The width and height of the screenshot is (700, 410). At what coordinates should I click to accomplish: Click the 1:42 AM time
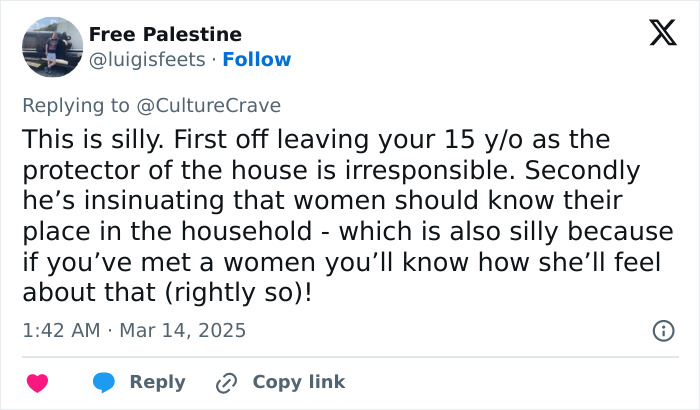point(59,330)
